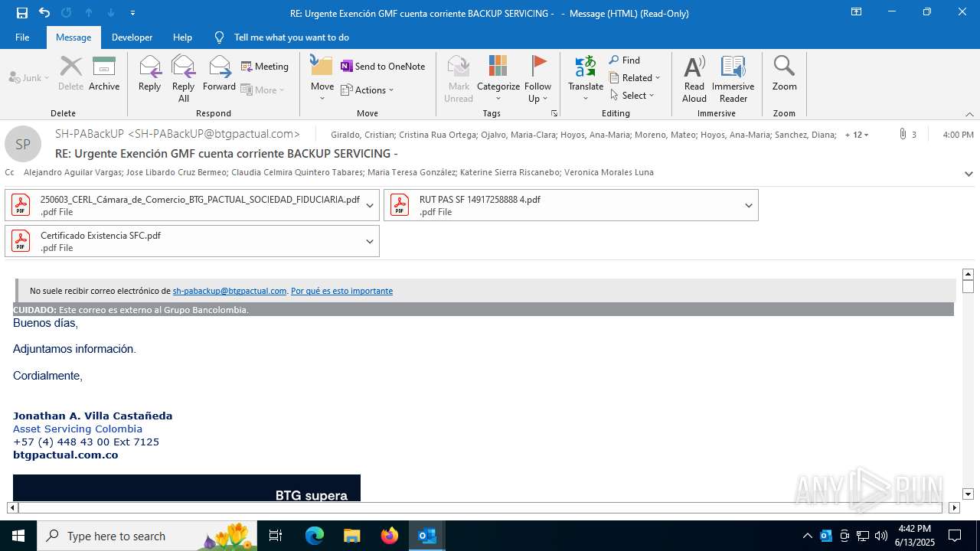The height and width of the screenshot is (551, 980).
Task: Forward the email
Action: (219, 74)
